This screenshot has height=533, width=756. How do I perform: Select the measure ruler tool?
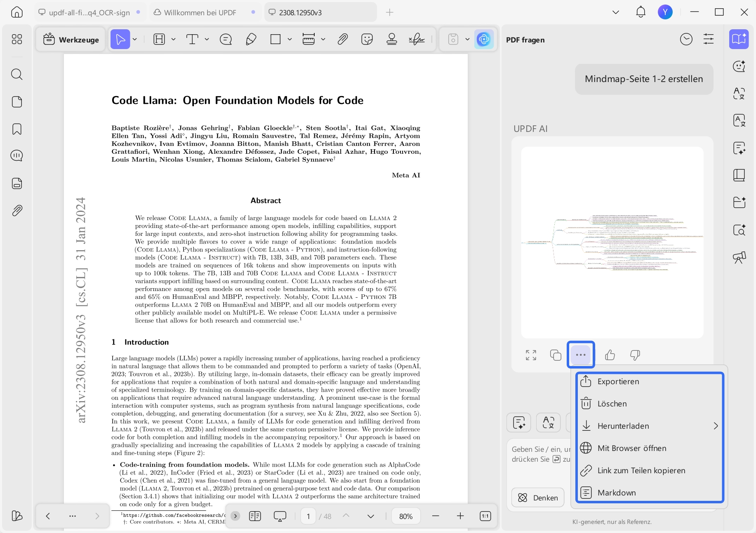309,40
